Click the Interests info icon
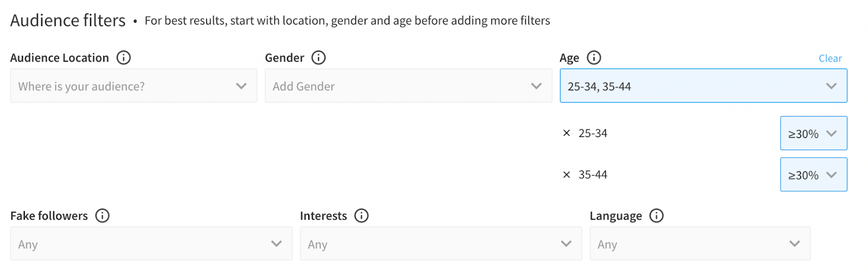 coord(361,216)
